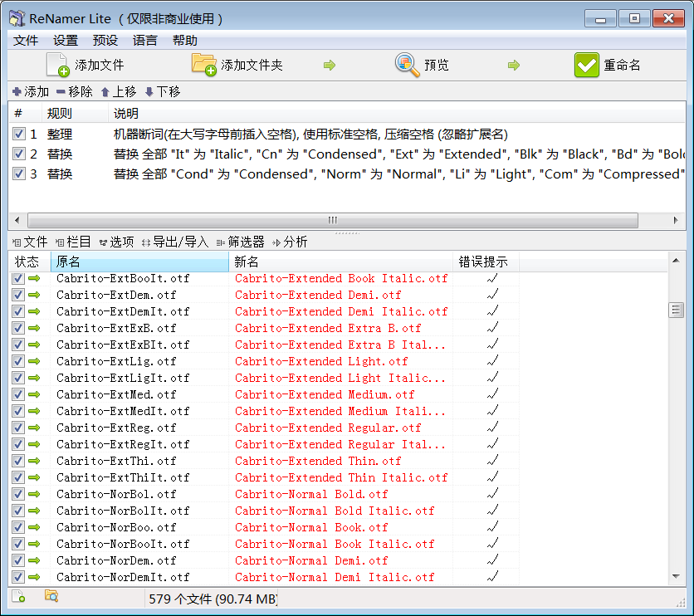This screenshot has height=616, width=694.
Task: Uncheck the Cabrito-ExtLig.otf file checkbox
Action: (18, 361)
